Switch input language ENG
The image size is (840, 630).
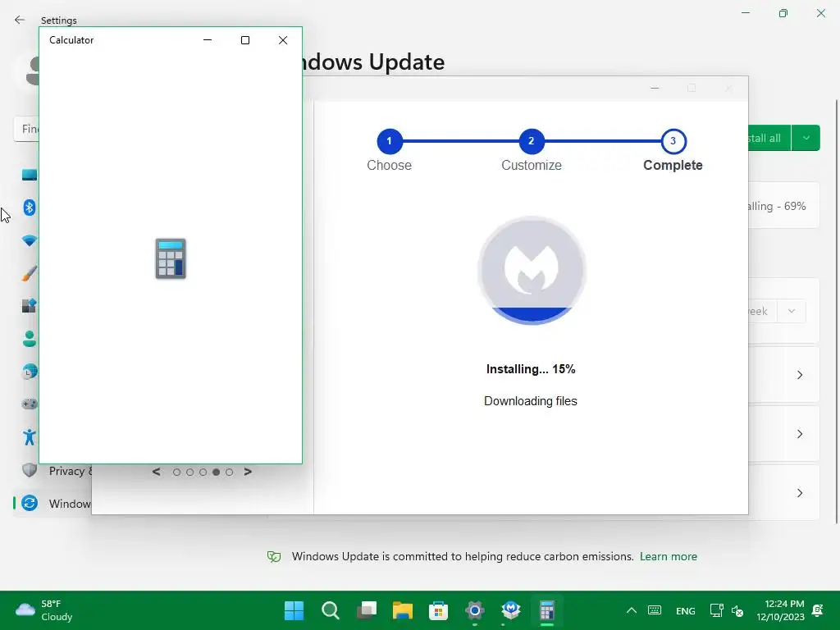pyautogui.click(x=686, y=610)
